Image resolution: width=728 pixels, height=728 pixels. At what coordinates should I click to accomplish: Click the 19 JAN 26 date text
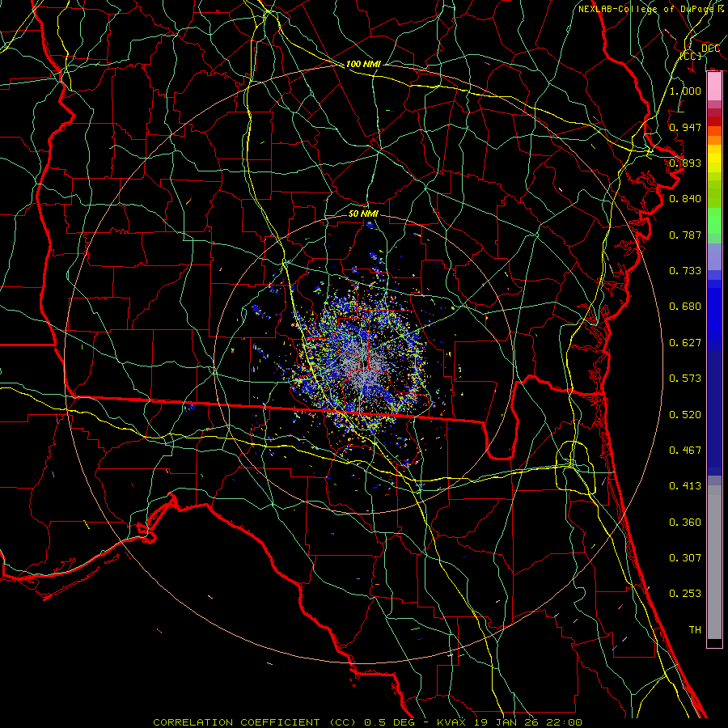[x=506, y=722]
